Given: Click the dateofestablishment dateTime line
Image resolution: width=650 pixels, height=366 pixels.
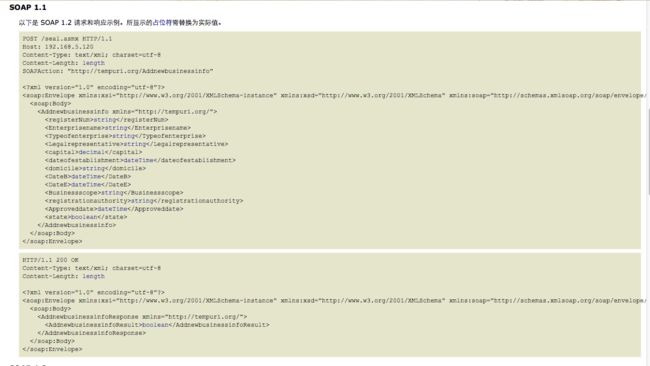Looking at the screenshot, I should point(140,160).
